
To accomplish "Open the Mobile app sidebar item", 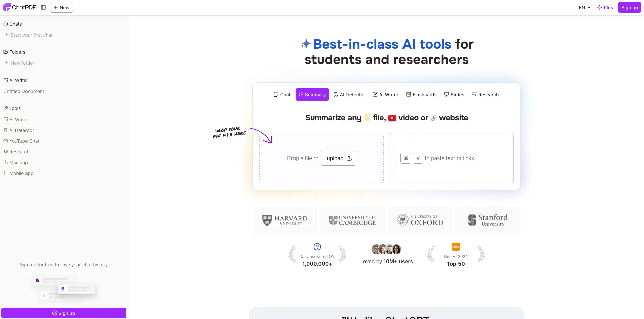I will click(x=18, y=173).
